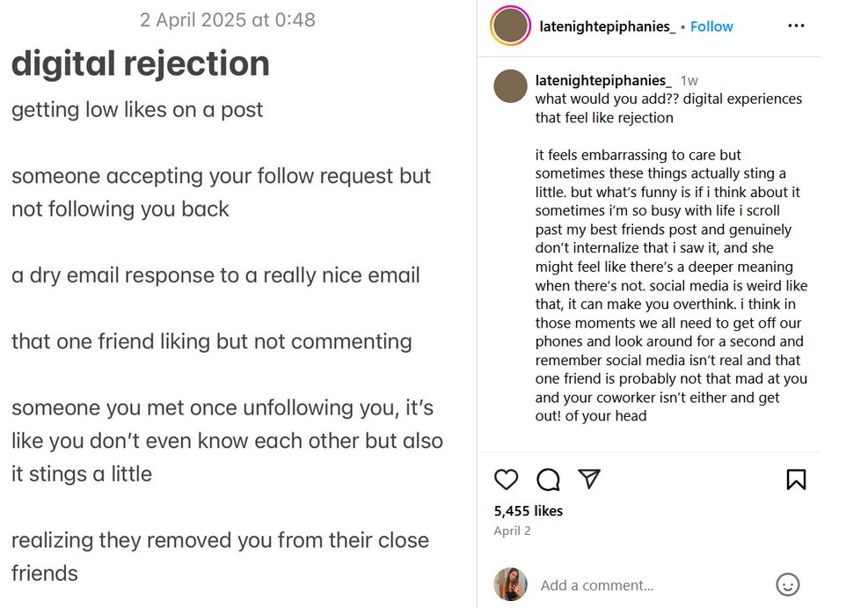The height and width of the screenshot is (608, 868).
Task: Click the note's 2 April 2025 date
Action: click(x=227, y=19)
